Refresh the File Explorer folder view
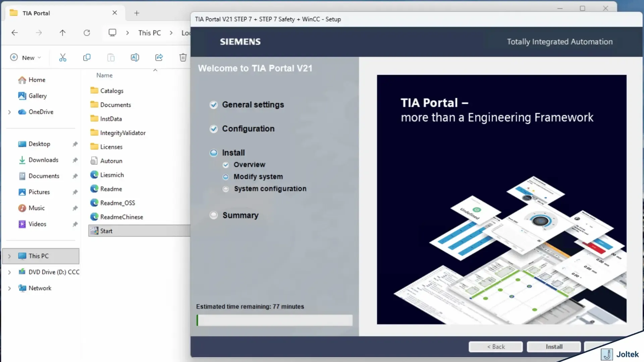This screenshot has height=362, width=644. (87, 33)
